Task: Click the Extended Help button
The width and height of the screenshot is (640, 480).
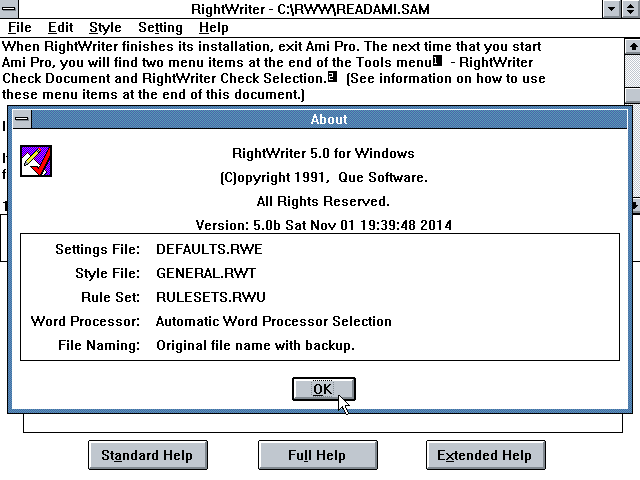Action: click(x=486, y=455)
